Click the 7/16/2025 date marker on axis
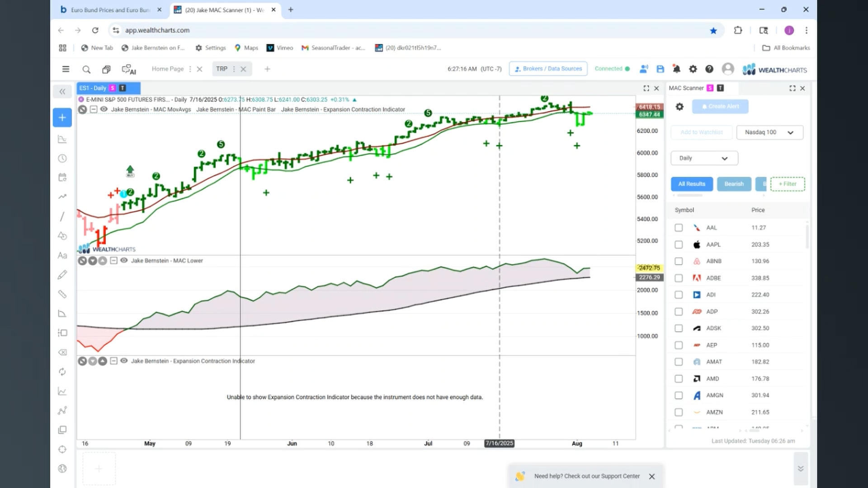 [x=500, y=443]
